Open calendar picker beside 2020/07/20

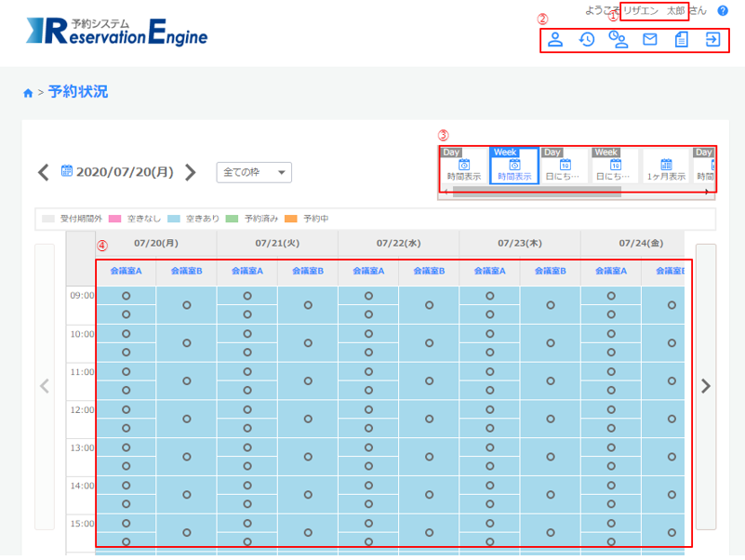[x=67, y=171]
